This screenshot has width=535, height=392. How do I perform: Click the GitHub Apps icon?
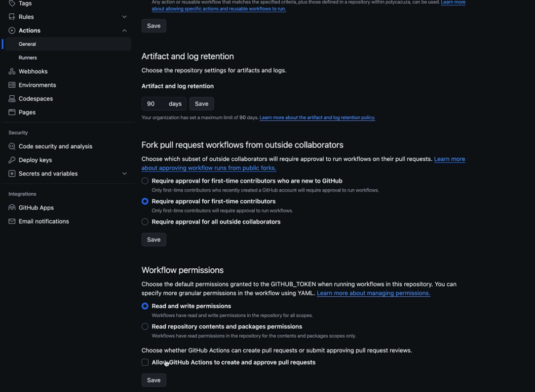click(12, 208)
